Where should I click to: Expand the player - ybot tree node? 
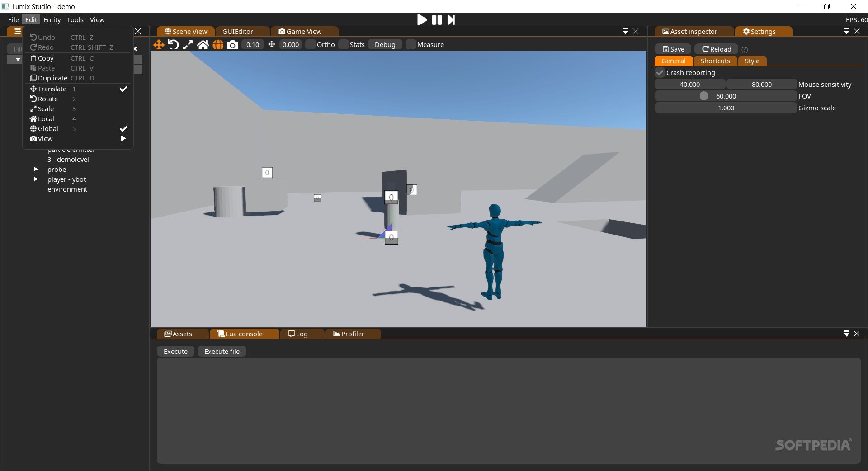pyautogui.click(x=36, y=179)
